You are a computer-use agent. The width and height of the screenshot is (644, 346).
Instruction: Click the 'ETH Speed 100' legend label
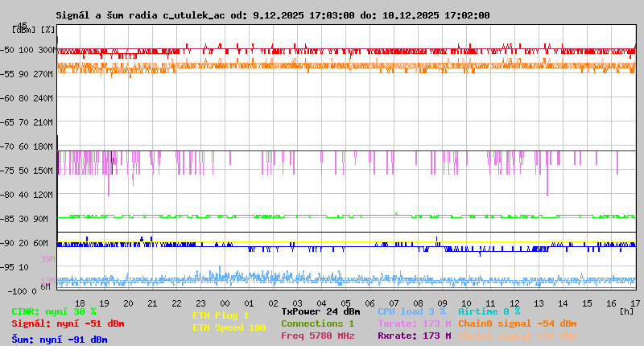[229, 328]
